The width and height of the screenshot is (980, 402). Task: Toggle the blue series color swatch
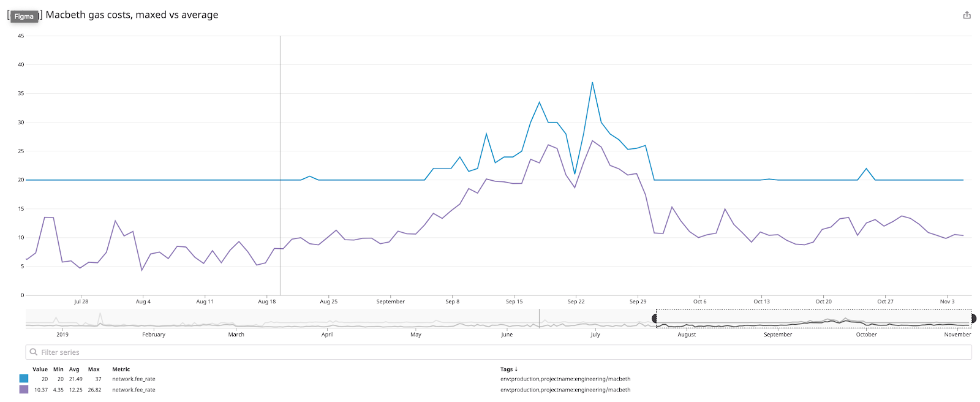pos(24,379)
